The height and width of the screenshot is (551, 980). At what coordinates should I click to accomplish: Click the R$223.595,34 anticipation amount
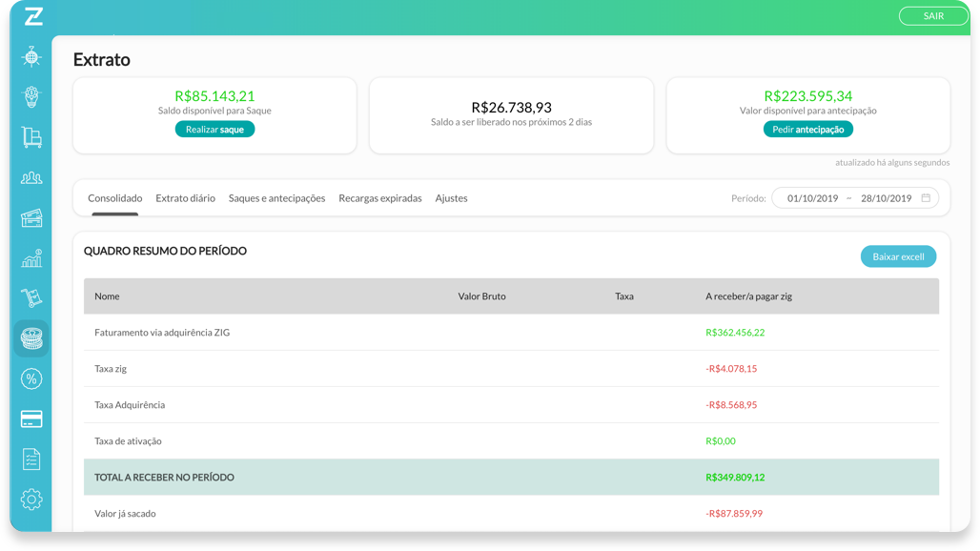click(808, 96)
